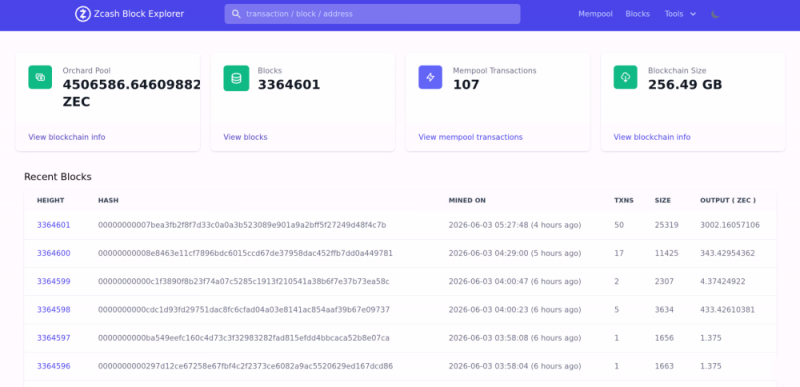Click size value 11425

667,253
